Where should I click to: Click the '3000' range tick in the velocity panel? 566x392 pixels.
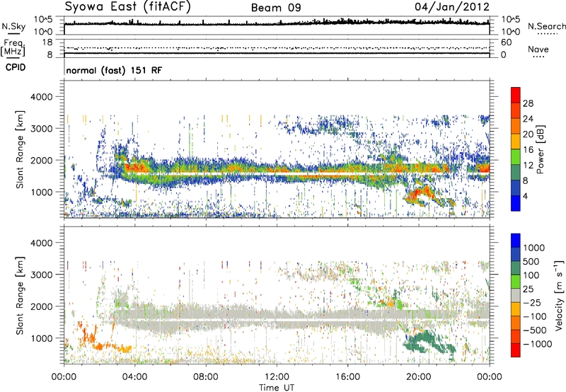tap(41, 275)
